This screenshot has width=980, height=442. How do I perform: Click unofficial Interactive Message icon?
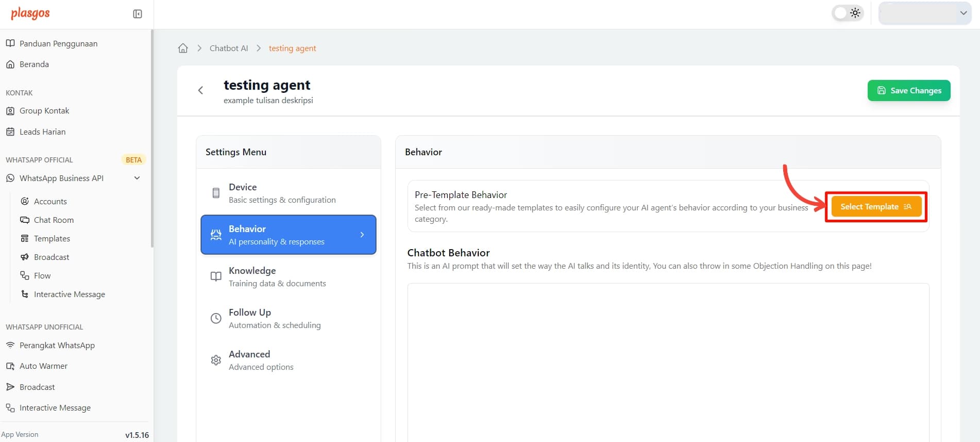pyautogui.click(x=10, y=408)
